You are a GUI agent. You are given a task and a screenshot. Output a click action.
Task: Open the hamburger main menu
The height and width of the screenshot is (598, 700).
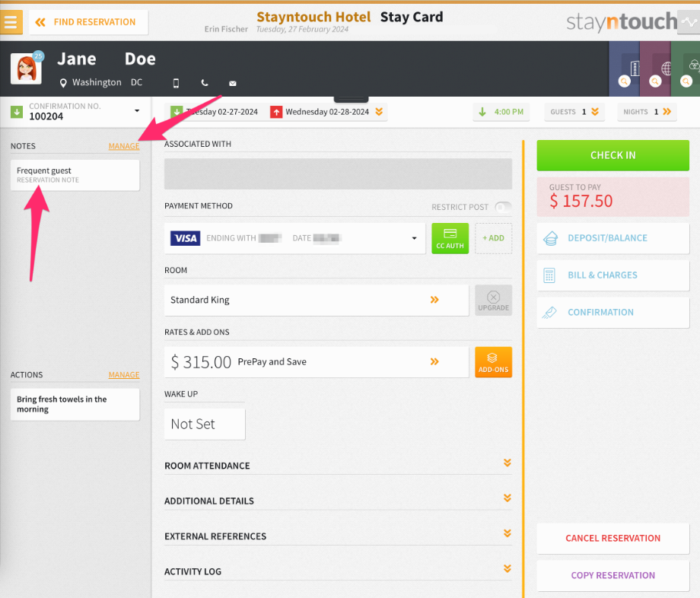[11, 22]
